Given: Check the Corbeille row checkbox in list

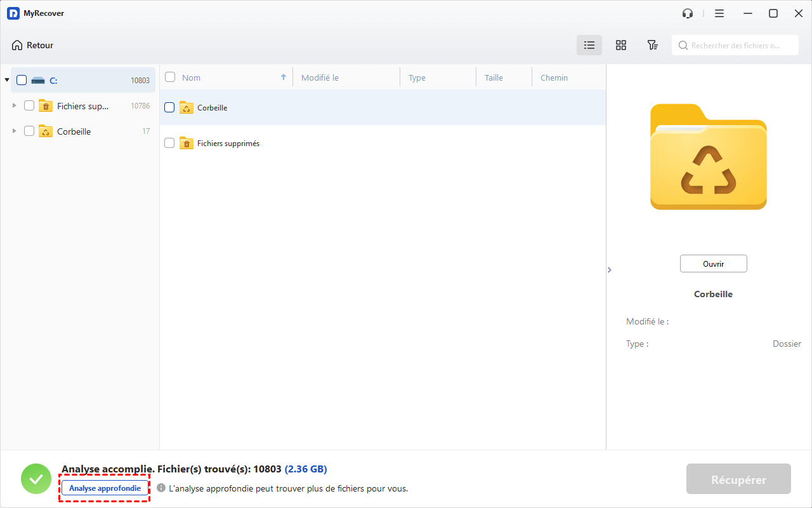Looking at the screenshot, I should click(169, 107).
